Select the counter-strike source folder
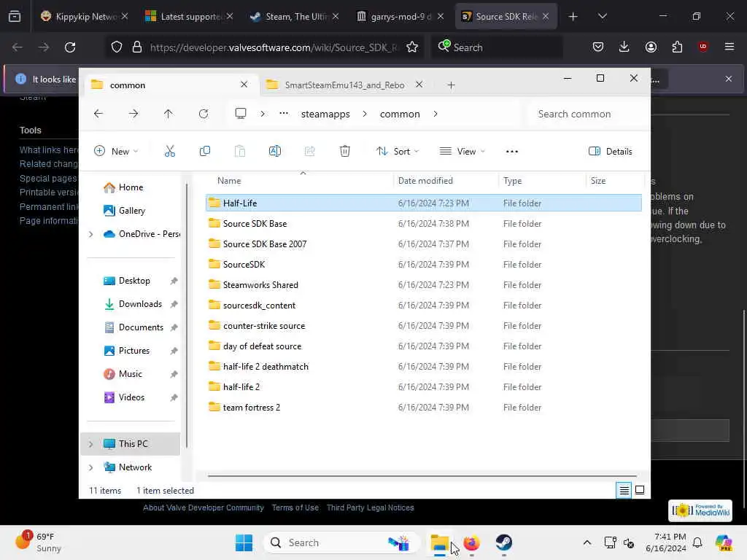Screen dimensions: 747x560 click(424, 326)
